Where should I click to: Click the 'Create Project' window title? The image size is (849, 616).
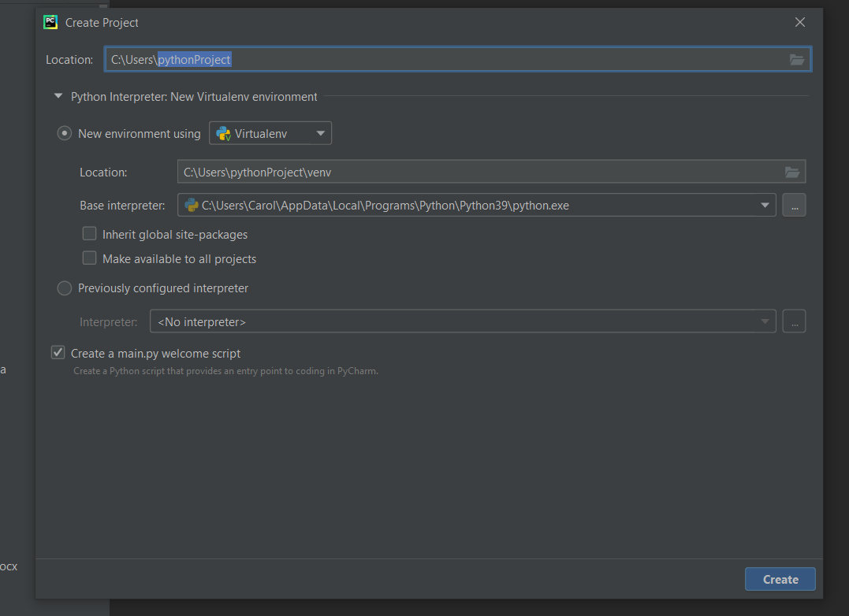tap(102, 23)
